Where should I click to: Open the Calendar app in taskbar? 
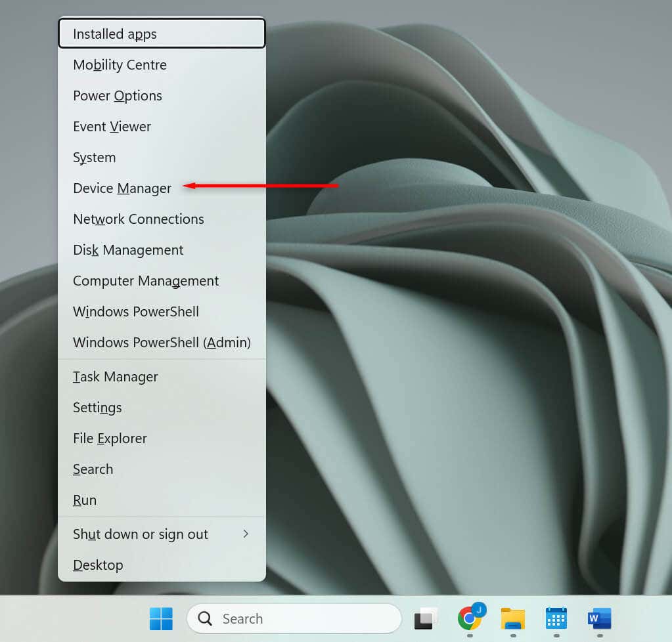tap(556, 618)
